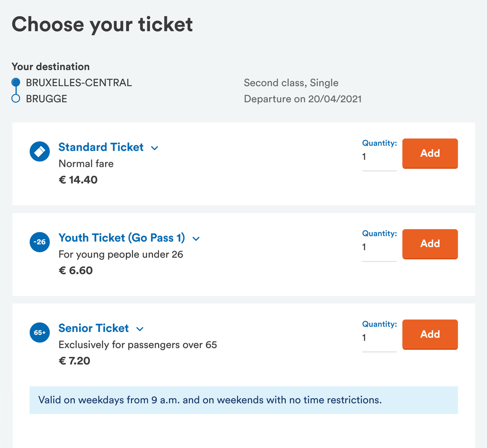Image resolution: width=487 pixels, height=448 pixels.
Task: Add the Senior Ticket to basket
Action: pyautogui.click(x=430, y=334)
